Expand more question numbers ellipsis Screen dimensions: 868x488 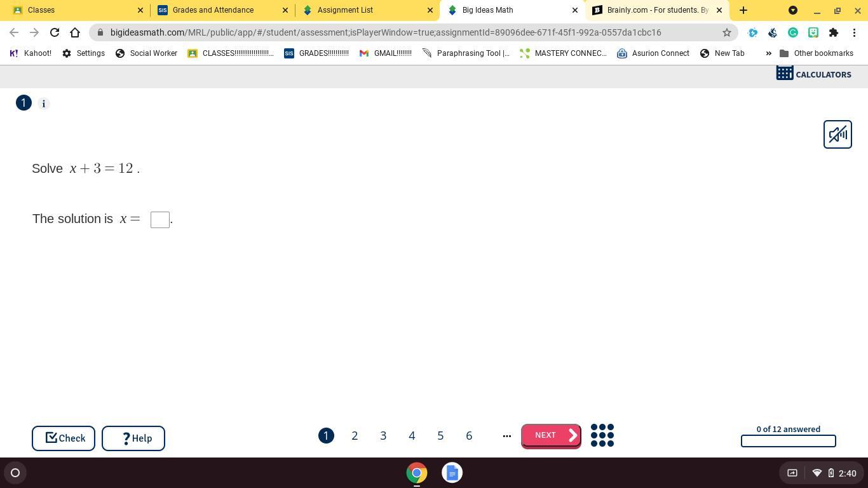click(x=506, y=436)
